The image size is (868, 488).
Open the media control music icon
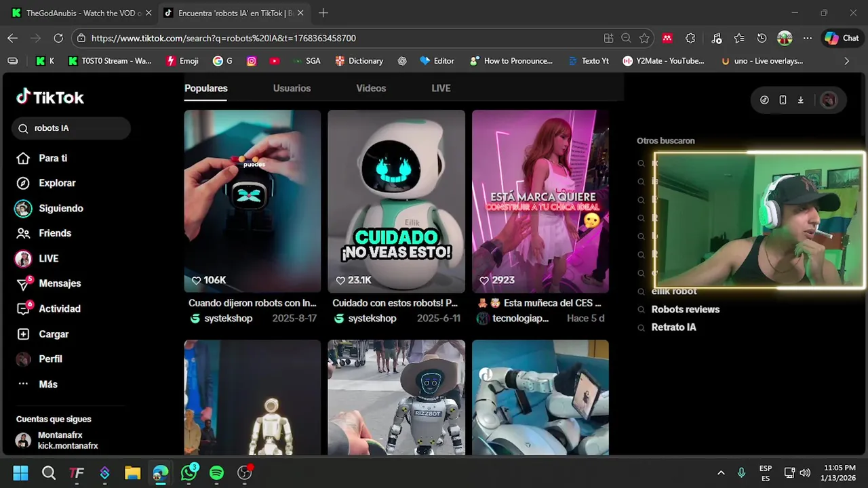(x=716, y=39)
